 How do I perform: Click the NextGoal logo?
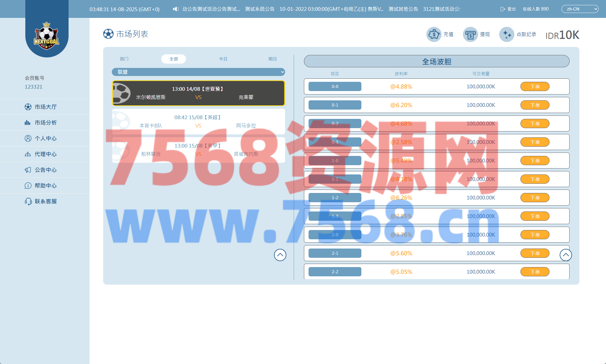tap(47, 36)
